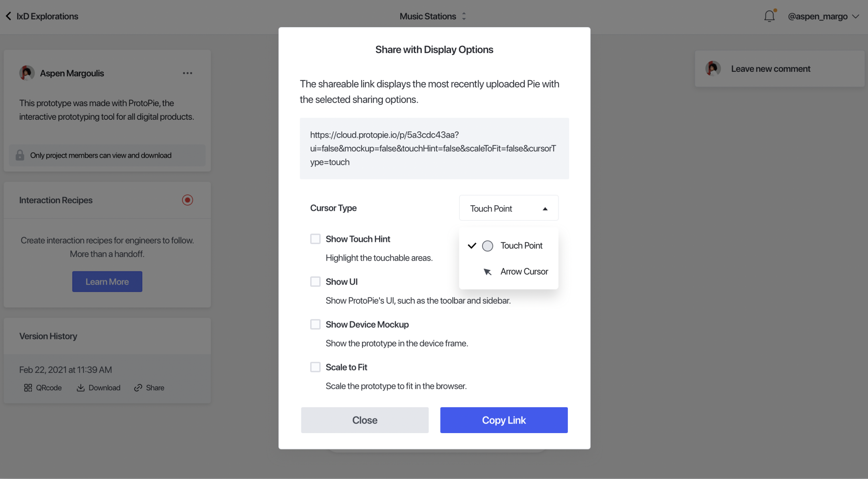Open the three-dot menu beside Aspen Margoulis

188,73
